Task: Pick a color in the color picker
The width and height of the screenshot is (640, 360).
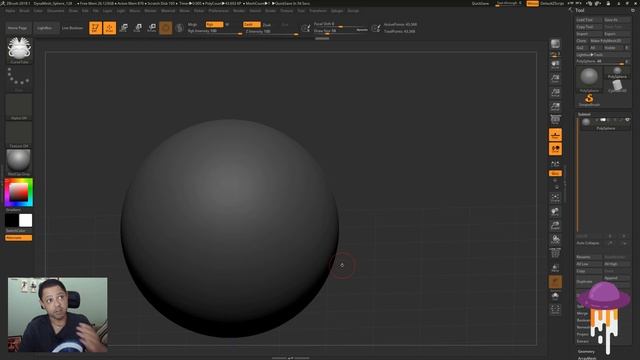Action: click(19, 192)
